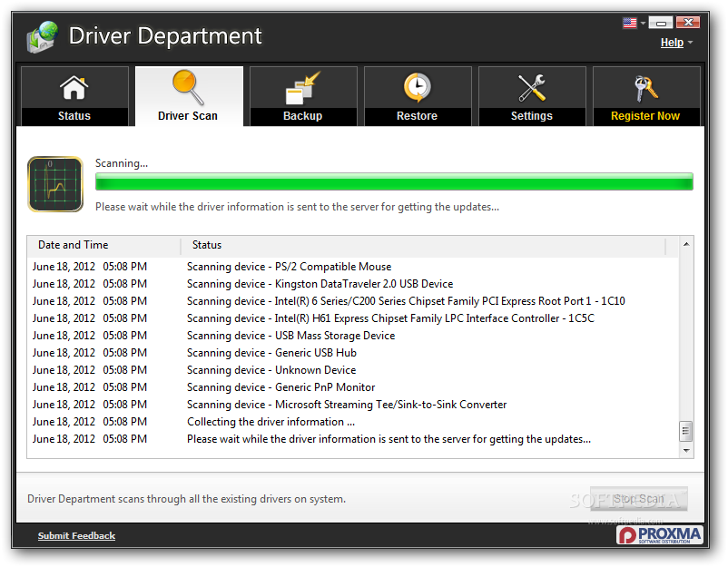The image size is (728, 567).
Task: Switch to the Status tab label
Action: tap(74, 116)
